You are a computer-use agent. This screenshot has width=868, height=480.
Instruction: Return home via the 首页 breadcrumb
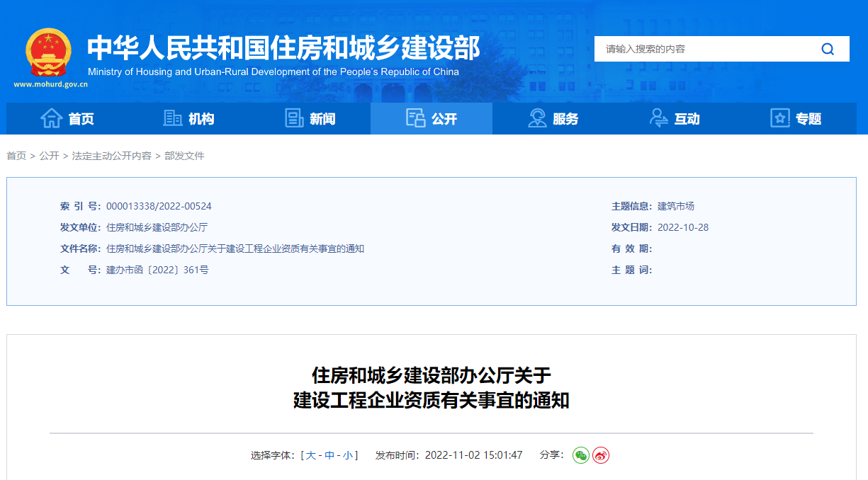coord(16,155)
